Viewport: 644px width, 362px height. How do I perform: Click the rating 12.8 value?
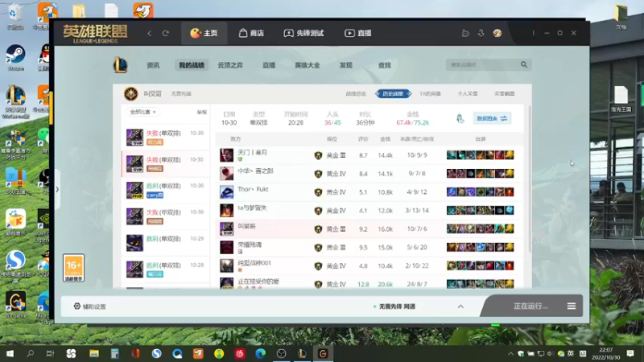(363, 284)
